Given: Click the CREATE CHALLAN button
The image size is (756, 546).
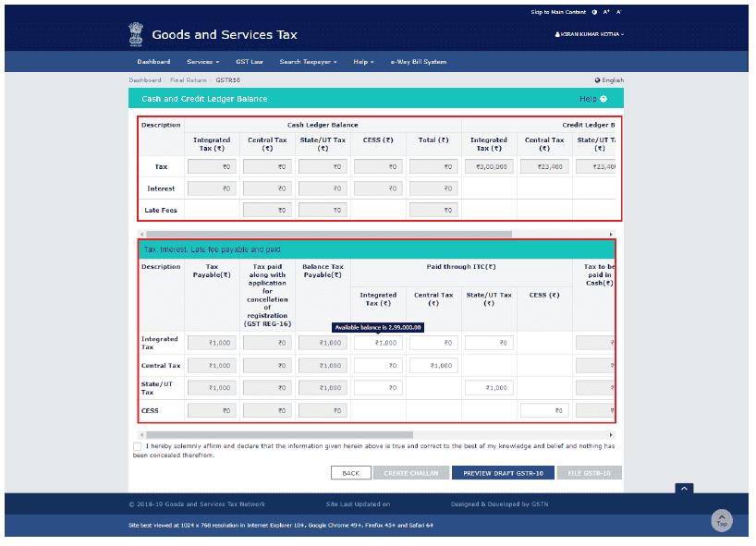Looking at the screenshot, I should tap(411, 473).
